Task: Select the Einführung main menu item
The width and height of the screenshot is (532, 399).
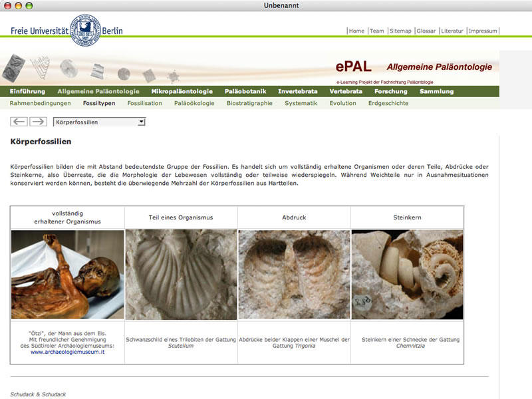Action: click(27, 91)
